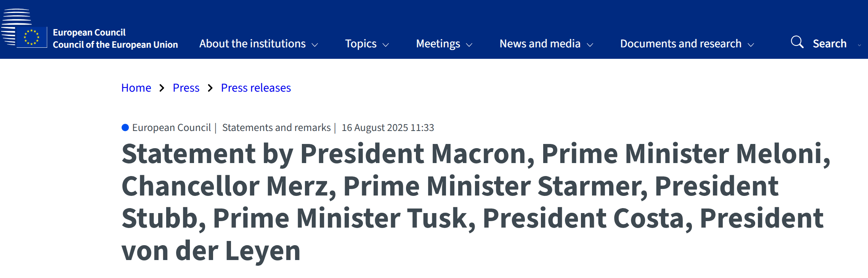Image resolution: width=868 pixels, height=278 pixels.
Task: Expand the chevron next to Topics
Action: coord(386,45)
